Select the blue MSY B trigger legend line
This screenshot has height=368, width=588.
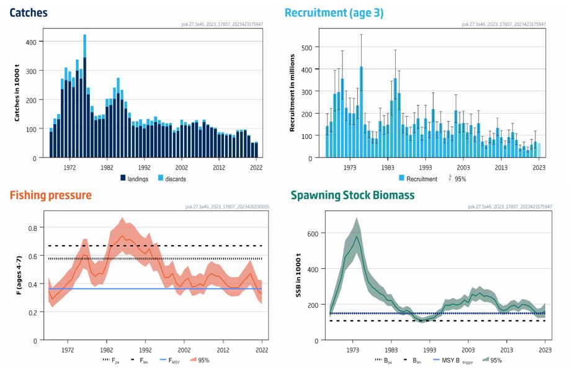point(436,360)
